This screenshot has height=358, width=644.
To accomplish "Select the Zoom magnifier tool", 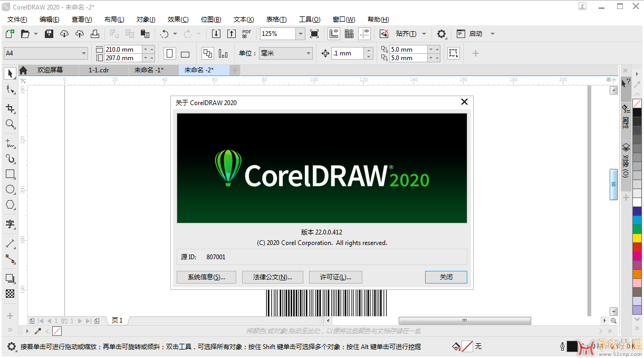I will 10,124.
